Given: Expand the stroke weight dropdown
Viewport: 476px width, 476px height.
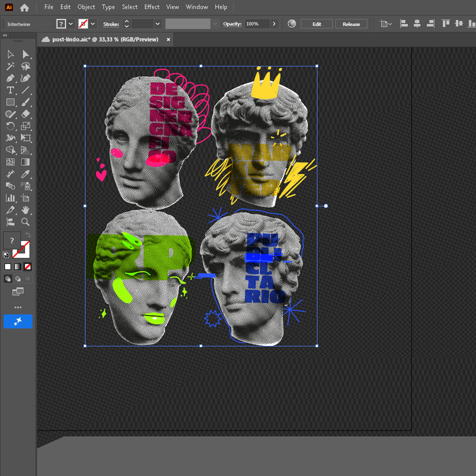Looking at the screenshot, I should click(x=158, y=24).
